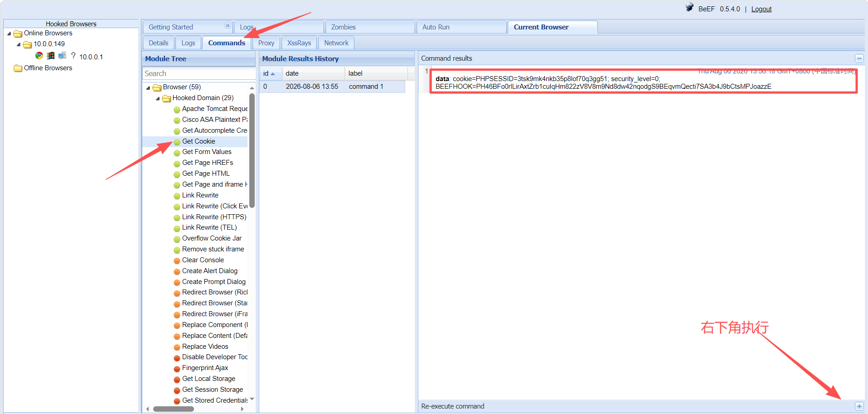Click the 10.0.0.149 folder icon
Viewport: 868px width, 414px height.
click(28, 44)
